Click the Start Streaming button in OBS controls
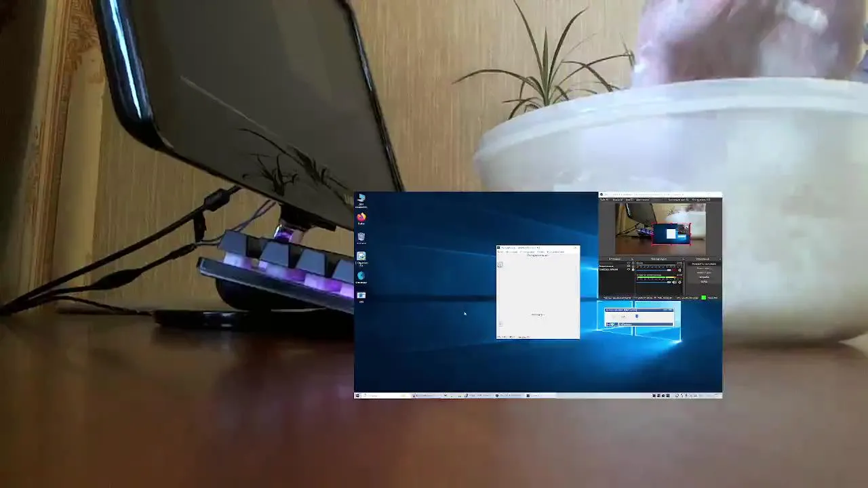The width and height of the screenshot is (868, 488). tap(704, 264)
